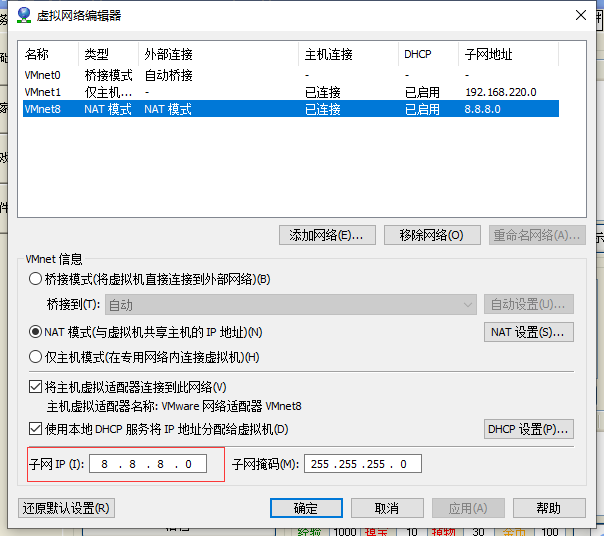
Task: Toggle 使用本地 DHCP 服务 checkbox
Action: 35,428
